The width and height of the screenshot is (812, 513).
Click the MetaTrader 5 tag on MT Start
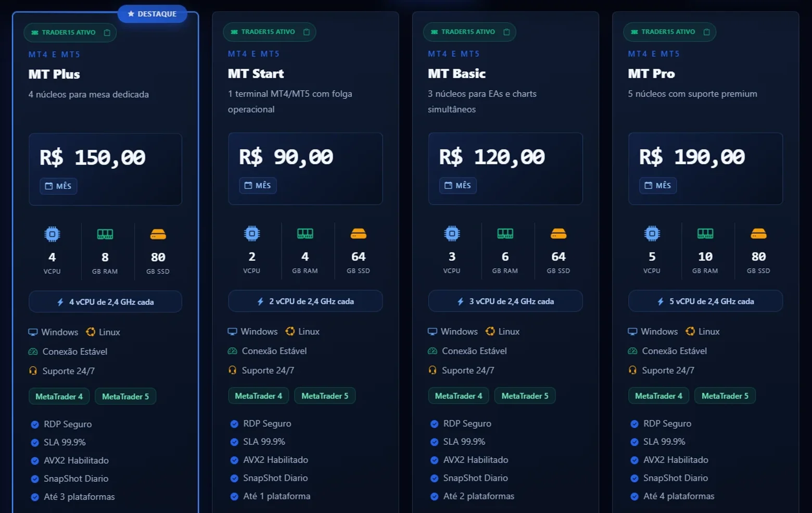pyautogui.click(x=325, y=396)
